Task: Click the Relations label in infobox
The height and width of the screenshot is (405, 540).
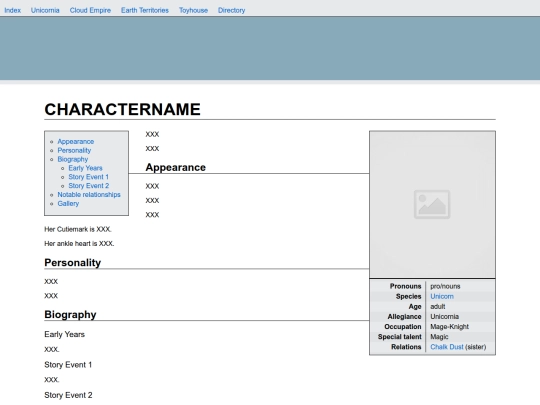Action: click(406, 347)
